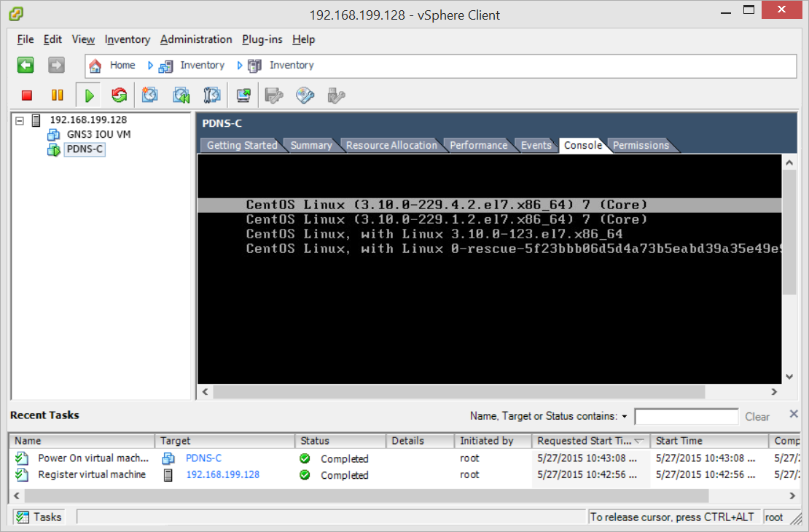Viewport: 809px width, 532px height.
Task: Select CentOS Linux 3.10.0-123 boot entry
Action: (434, 234)
